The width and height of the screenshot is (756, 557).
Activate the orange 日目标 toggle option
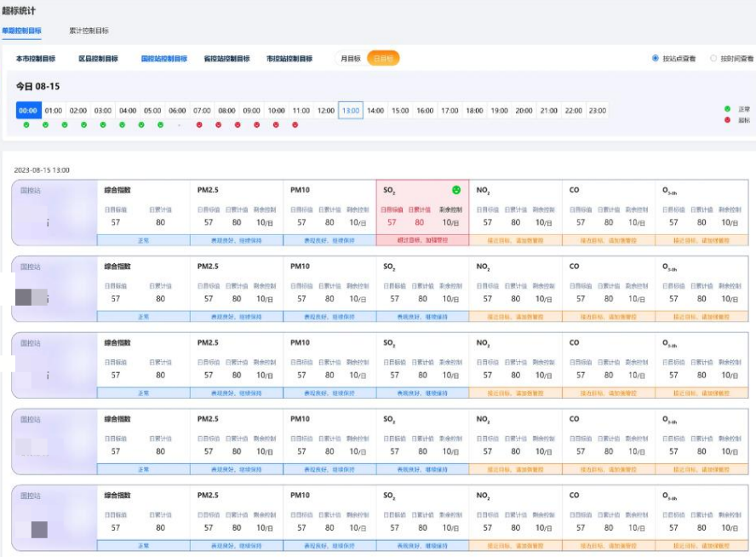click(383, 59)
